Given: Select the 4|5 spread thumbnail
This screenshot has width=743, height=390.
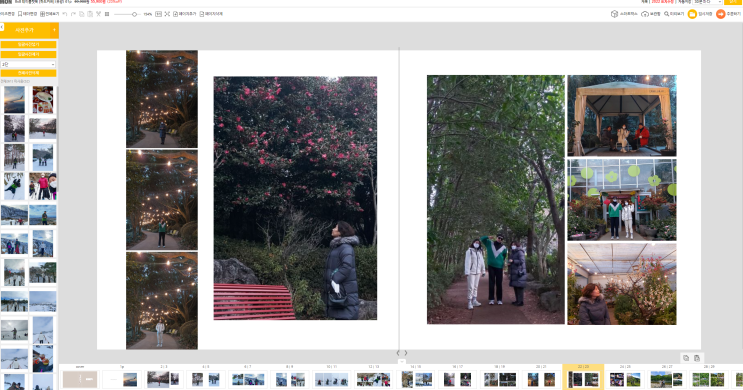Looking at the screenshot, I should click(206, 379).
